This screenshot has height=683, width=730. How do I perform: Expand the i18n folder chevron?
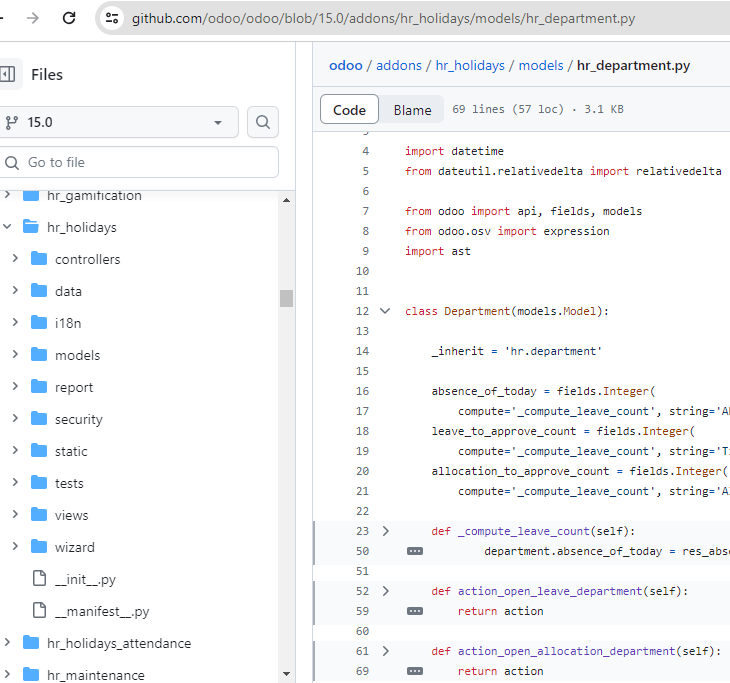click(15, 323)
